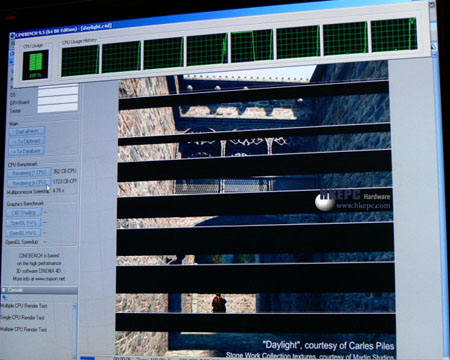Start the OpenGL HW-L test
The height and width of the screenshot is (360, 450).
click(23, 233)
